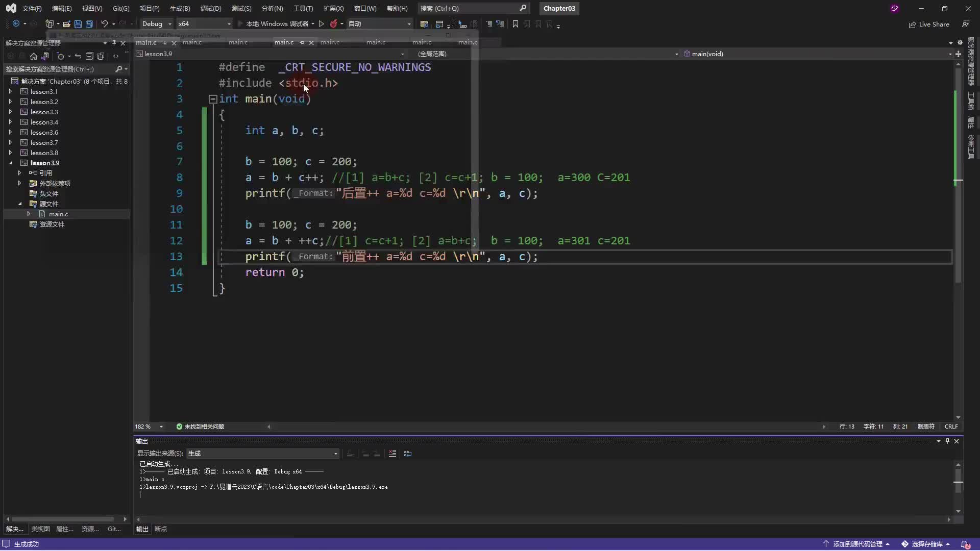Image resolution: width=980 pixels, height=551 pixels.
Task: Click the Bookmark toggle icon in toolbar
Action: coord(516,24)
